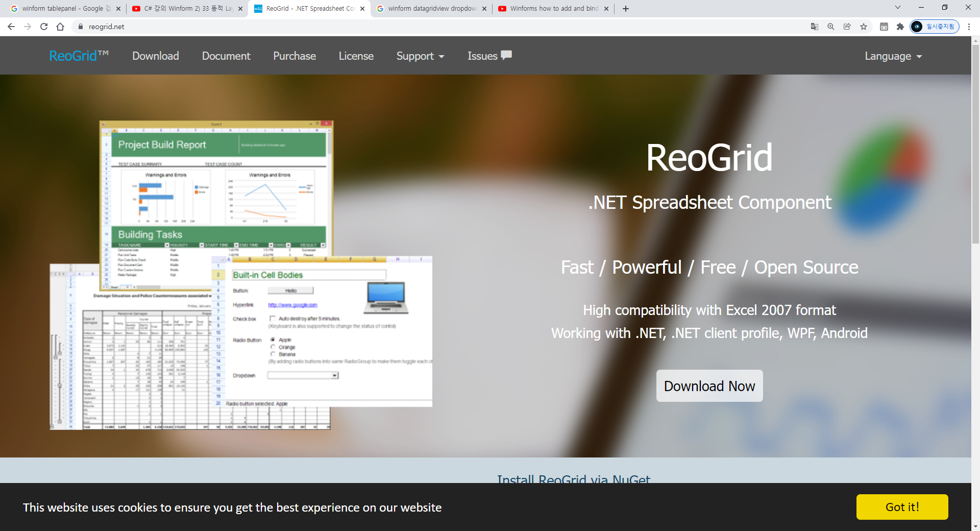
Task: Click the Project Build Report screenshot
Action: click(x=216, y=189)
